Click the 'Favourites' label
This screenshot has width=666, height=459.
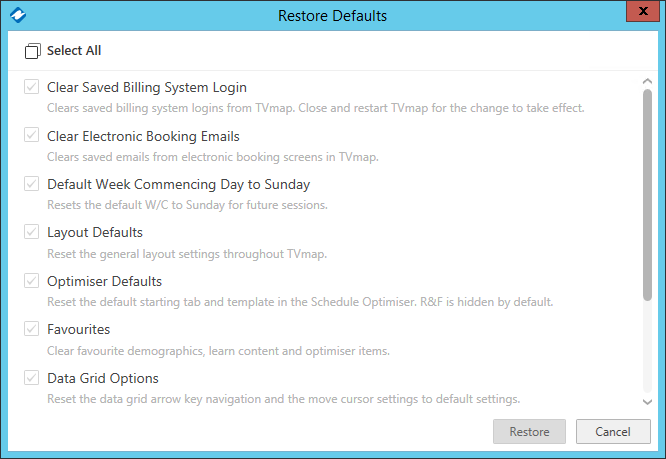pos(79,329)
